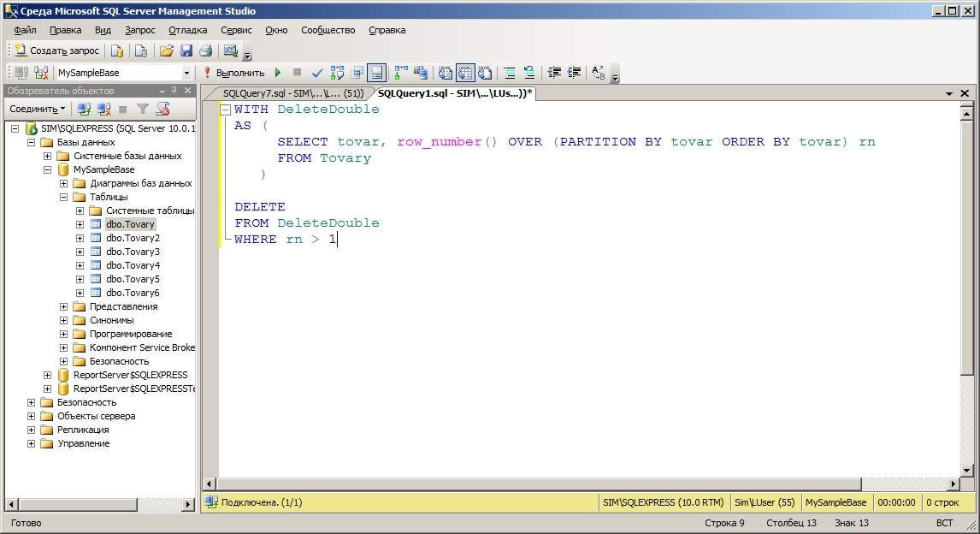Click the Stop icon in the Object Explorer toolbar
980x534 pixels.
tap(123, 110)
